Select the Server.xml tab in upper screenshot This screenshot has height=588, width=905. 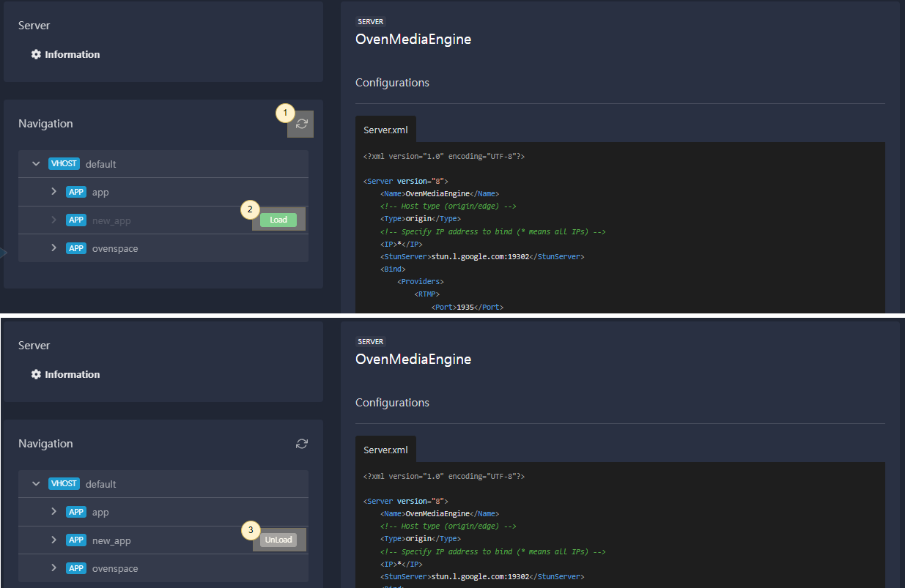pos(385,130)
